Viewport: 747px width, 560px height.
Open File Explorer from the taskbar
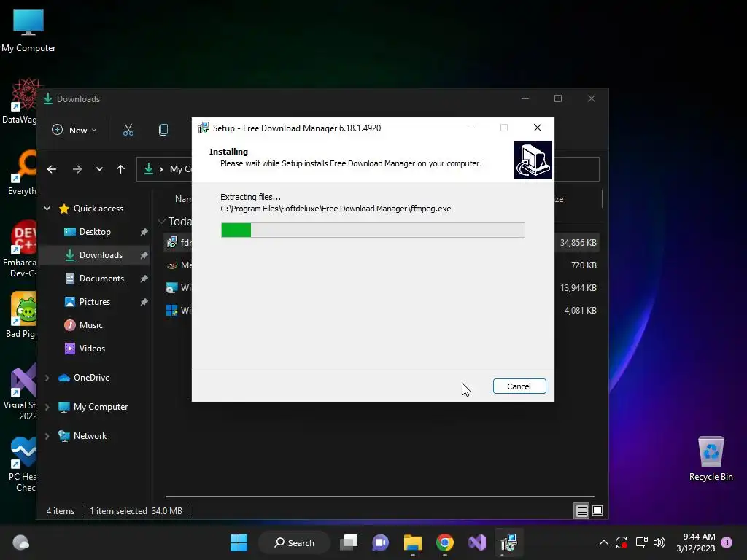(413, 542)
